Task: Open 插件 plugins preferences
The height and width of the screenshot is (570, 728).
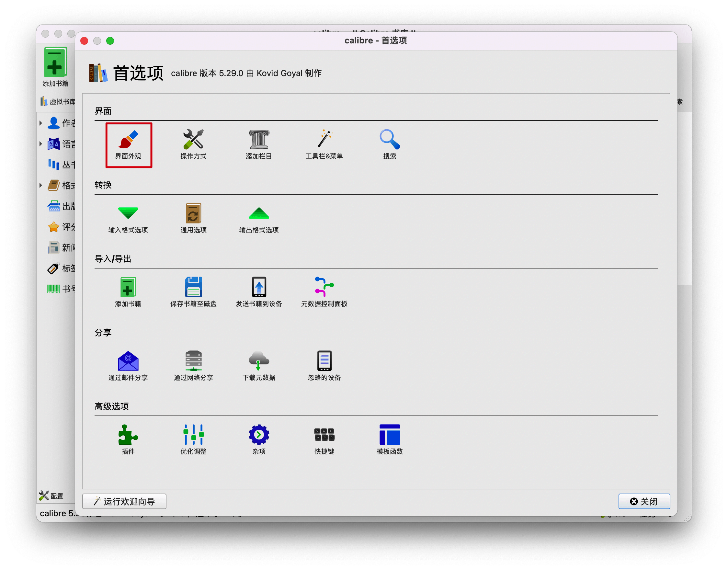Action: point(128,440)
